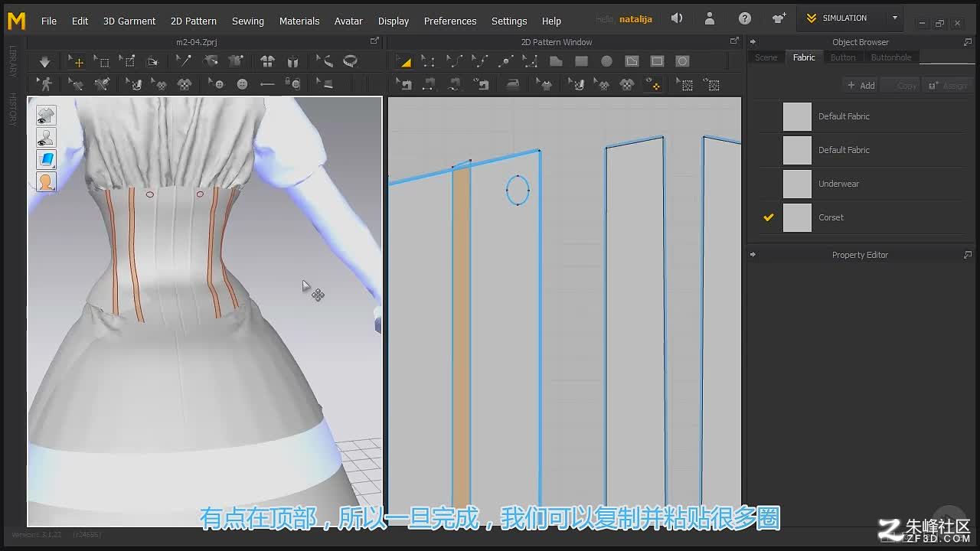Viewport: 980px width, 551px height.
Task: Open dropdown arrow next to SIMULATION
Action: point(894,18)
